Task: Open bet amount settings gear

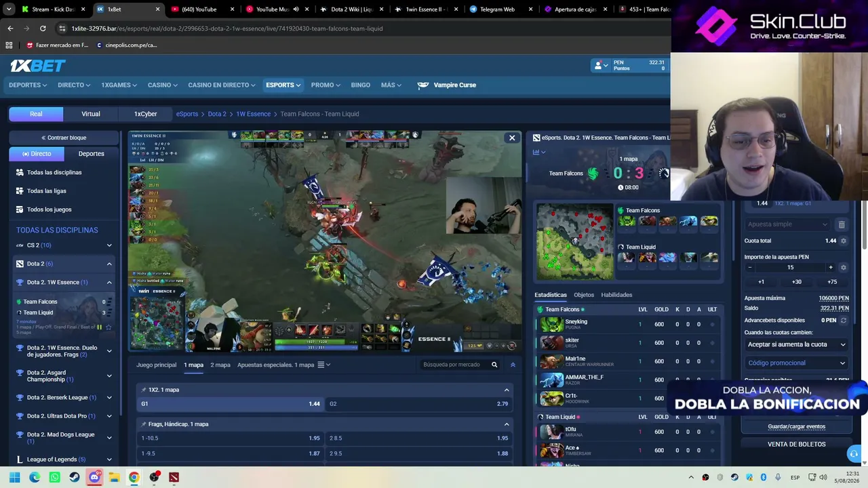Action: 844,268
